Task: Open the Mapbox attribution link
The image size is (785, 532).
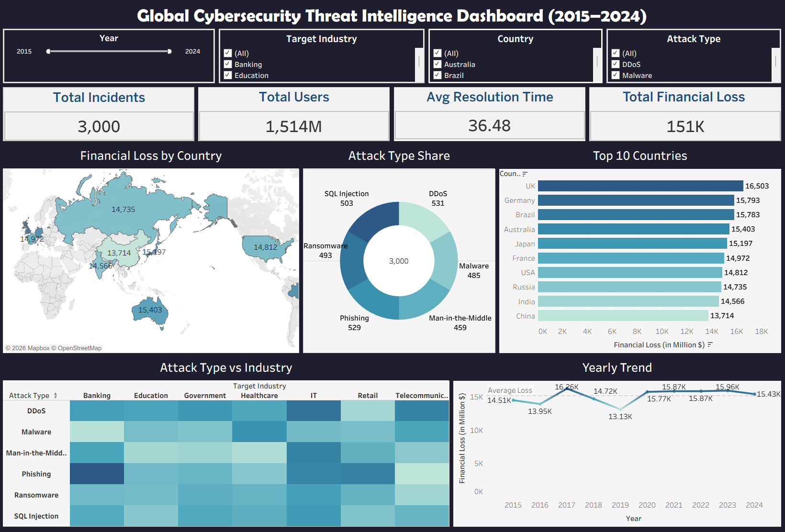Action: [27, 348]
